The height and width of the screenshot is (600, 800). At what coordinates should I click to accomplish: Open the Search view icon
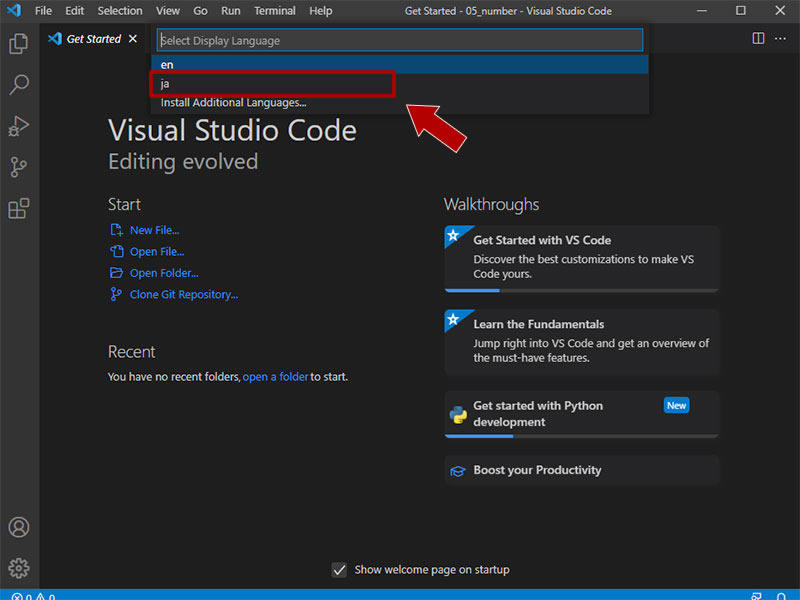pyautogui.click(x=19, y=85)
